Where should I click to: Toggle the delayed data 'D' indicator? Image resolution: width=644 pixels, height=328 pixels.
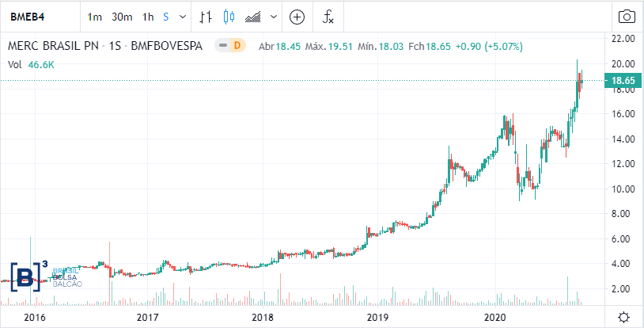click(235, 47)
